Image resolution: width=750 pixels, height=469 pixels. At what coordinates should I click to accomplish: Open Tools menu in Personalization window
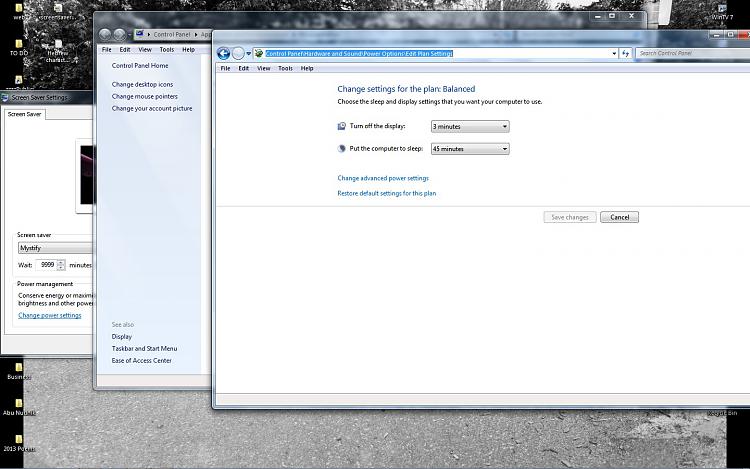point(166,50)
